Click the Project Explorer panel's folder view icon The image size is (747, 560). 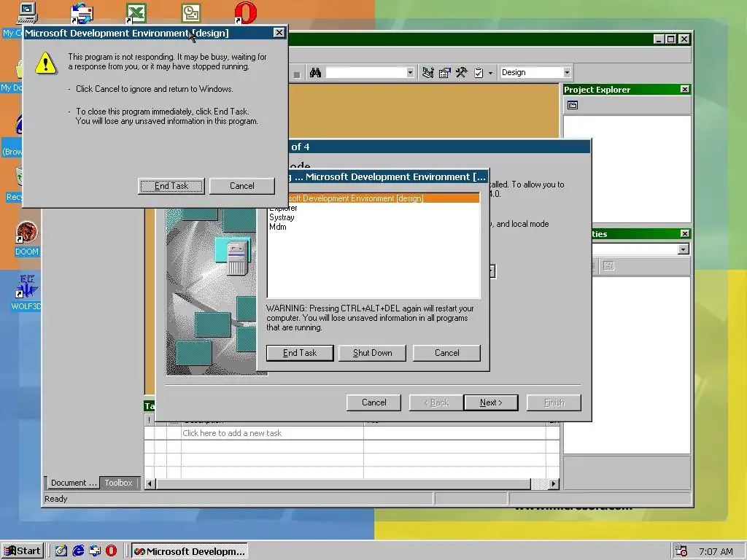[x=573, y=105]
